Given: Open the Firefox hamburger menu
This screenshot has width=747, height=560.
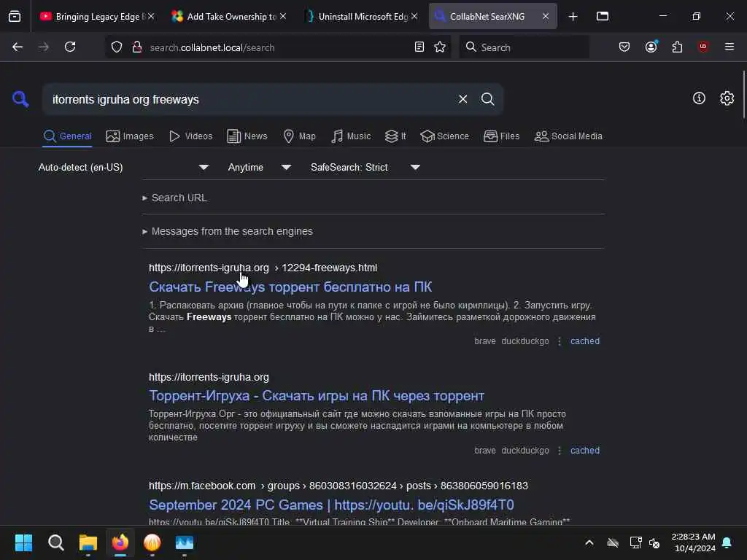Looking at the screenshot, I should pos(729,47).
